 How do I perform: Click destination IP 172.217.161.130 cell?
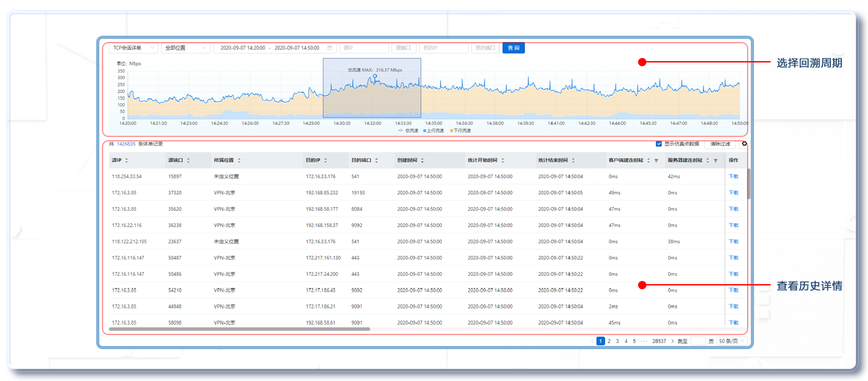324,257
